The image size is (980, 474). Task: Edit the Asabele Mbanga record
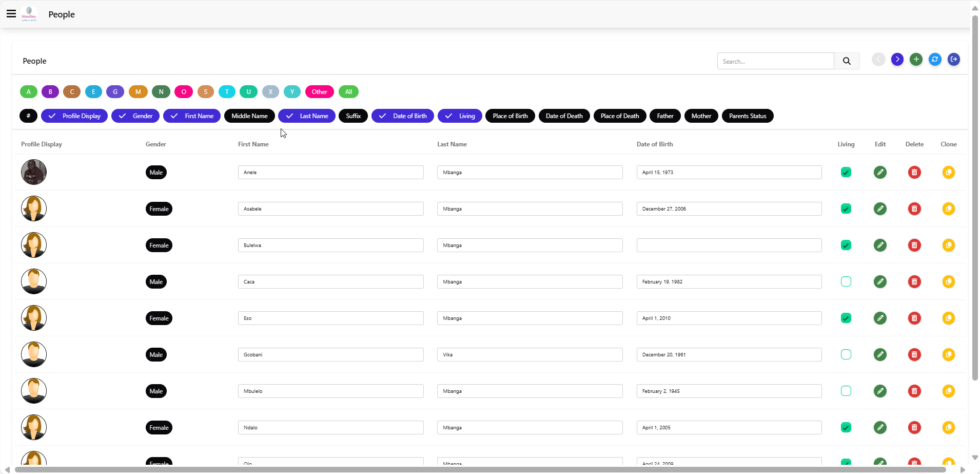pos(880,208)
